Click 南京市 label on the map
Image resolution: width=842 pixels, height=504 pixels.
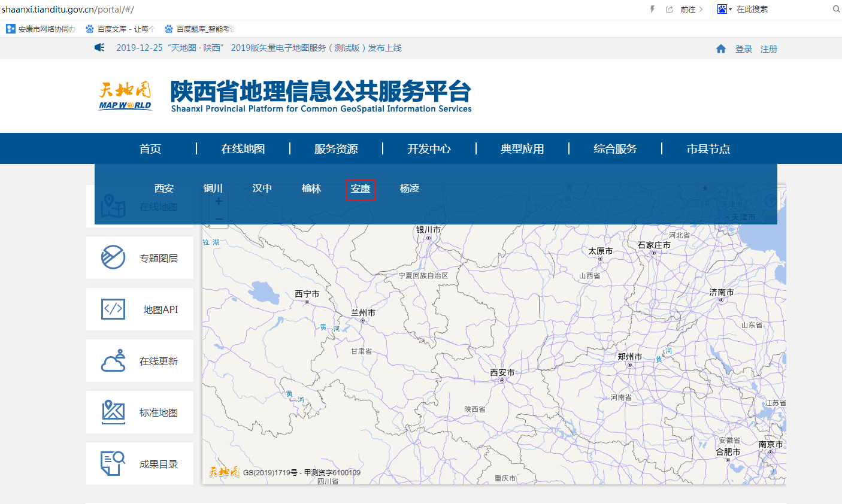point(771,444)
